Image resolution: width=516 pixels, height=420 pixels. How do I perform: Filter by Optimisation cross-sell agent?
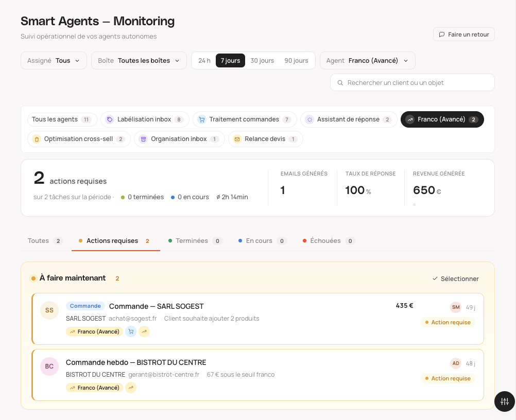click(x=79, y=139)
